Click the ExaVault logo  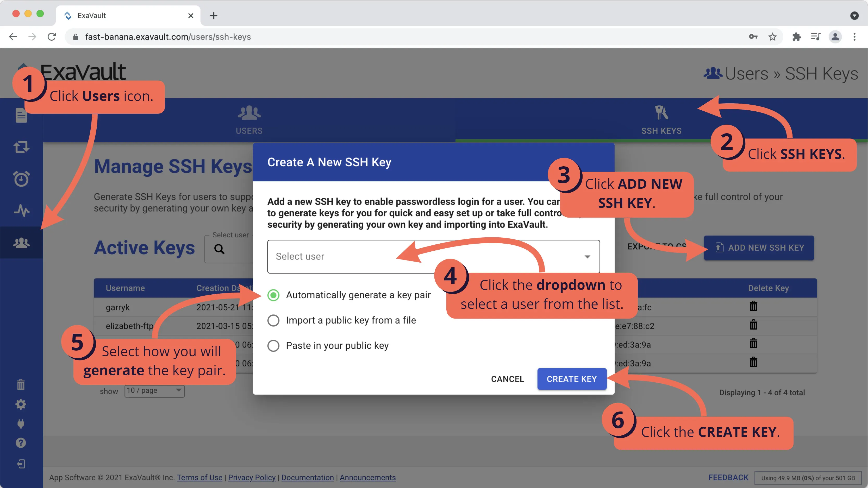72,71
